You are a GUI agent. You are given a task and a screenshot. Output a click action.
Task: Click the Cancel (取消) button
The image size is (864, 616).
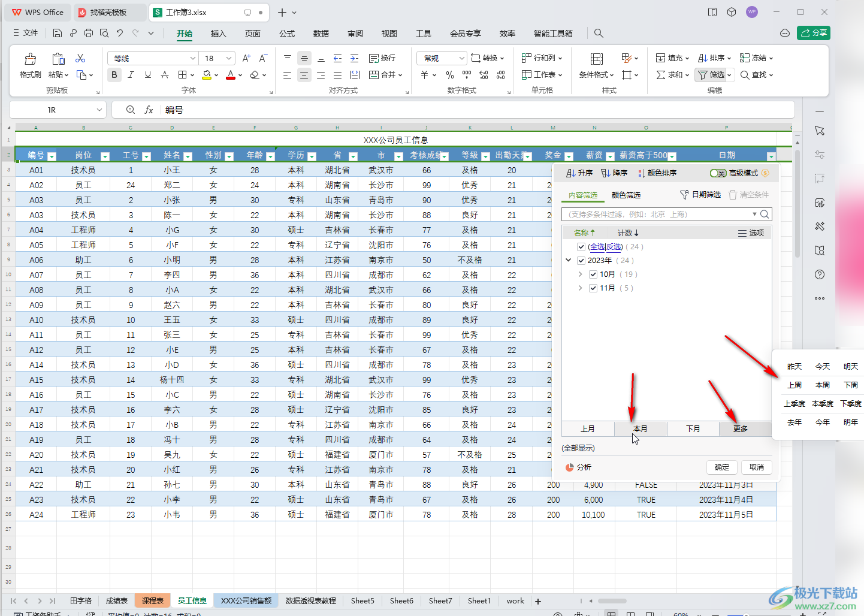(757, 467)
